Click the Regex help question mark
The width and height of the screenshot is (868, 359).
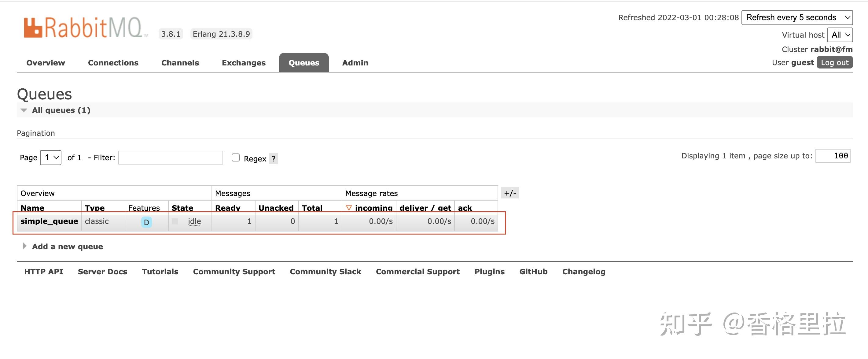point(273,158)
